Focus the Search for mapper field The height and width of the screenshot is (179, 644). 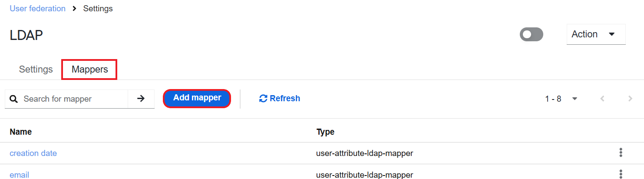pos(74,99)
